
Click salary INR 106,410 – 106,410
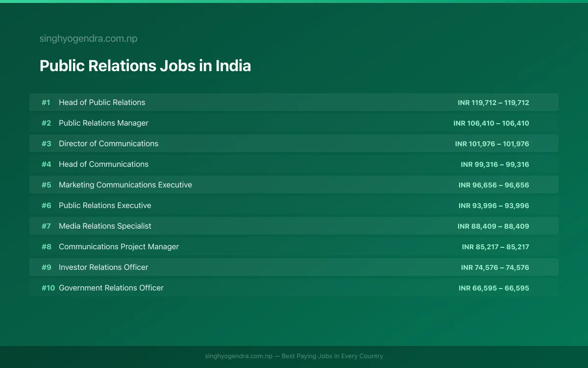click(x=491, y=123)
